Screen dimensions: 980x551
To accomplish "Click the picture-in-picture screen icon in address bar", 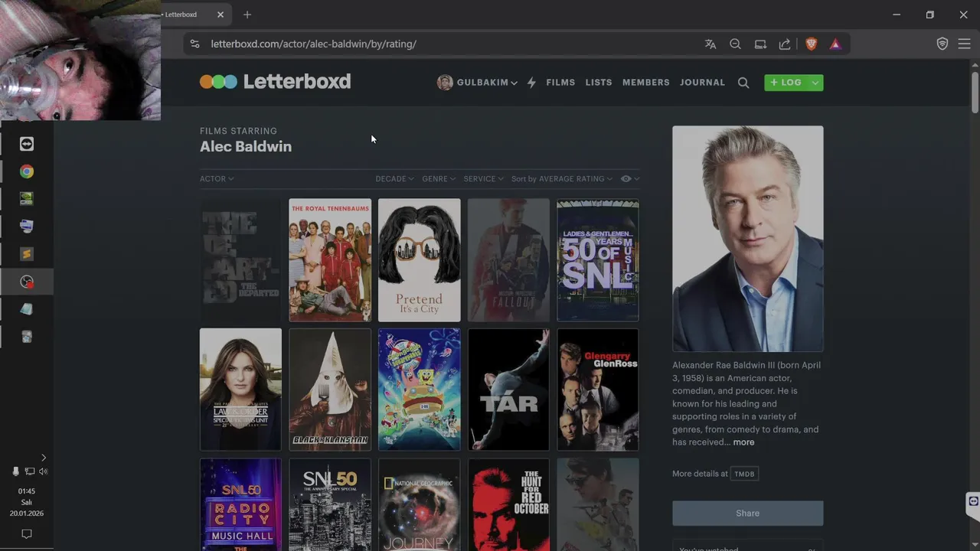I will click(760, 44).
